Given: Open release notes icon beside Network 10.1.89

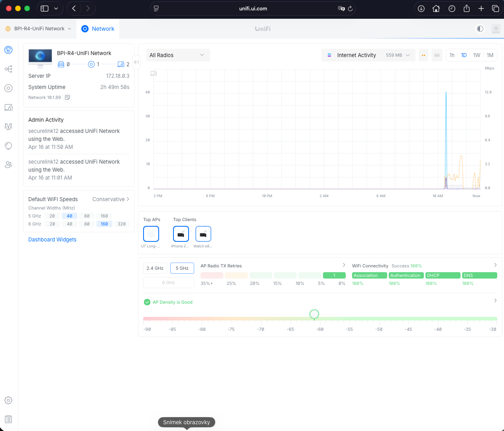Looking at the screenshot, I should (x=67, y=97).
